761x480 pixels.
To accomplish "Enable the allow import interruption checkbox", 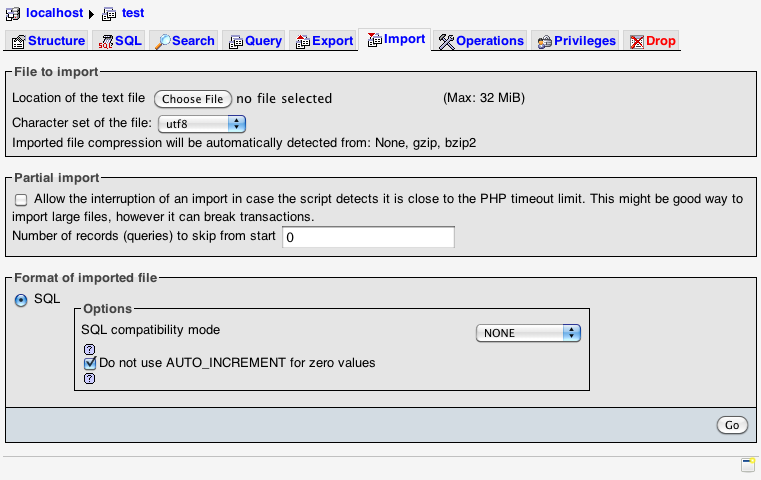I will [21, 200].
